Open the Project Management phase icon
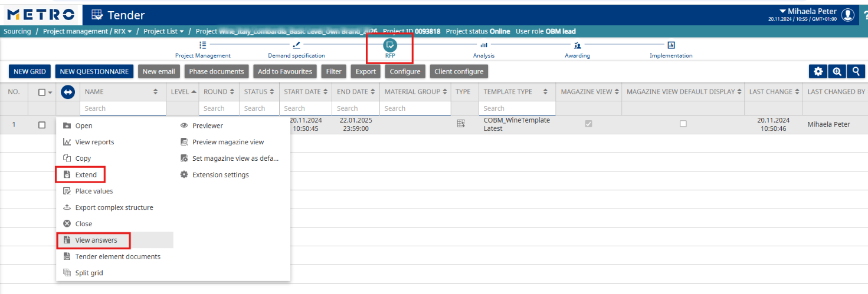Image resolution: width=868 pixels, height=294 pixels. [x=203, y=45]
